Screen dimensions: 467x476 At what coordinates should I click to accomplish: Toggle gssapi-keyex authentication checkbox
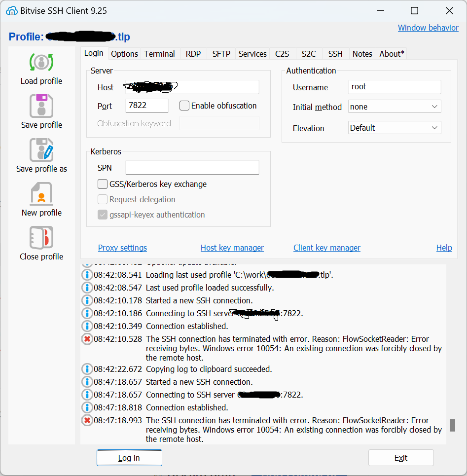102,215
